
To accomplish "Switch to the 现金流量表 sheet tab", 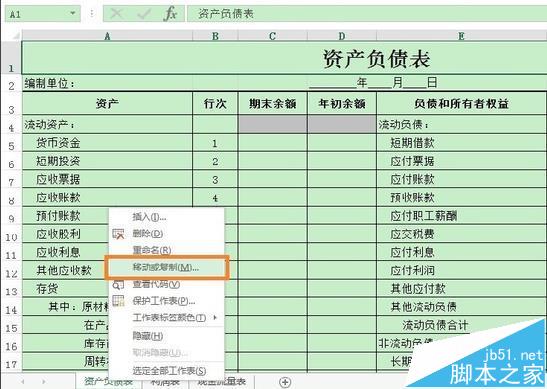I will (221, 382).
